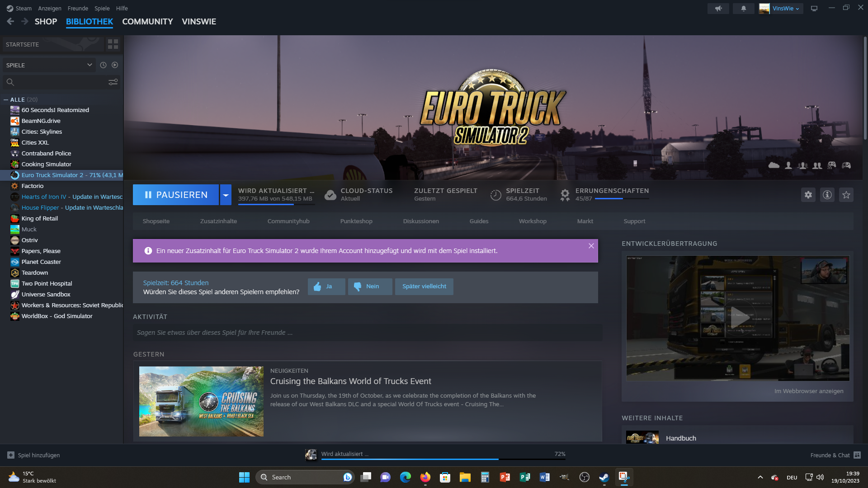The image size is (868, 488).
Task: Open game settings gear icon
Action: point(808,195)
